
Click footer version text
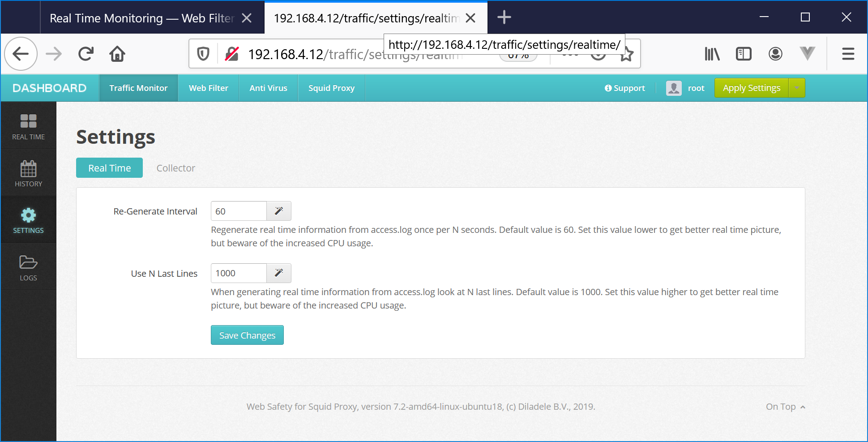pos(421,407)
